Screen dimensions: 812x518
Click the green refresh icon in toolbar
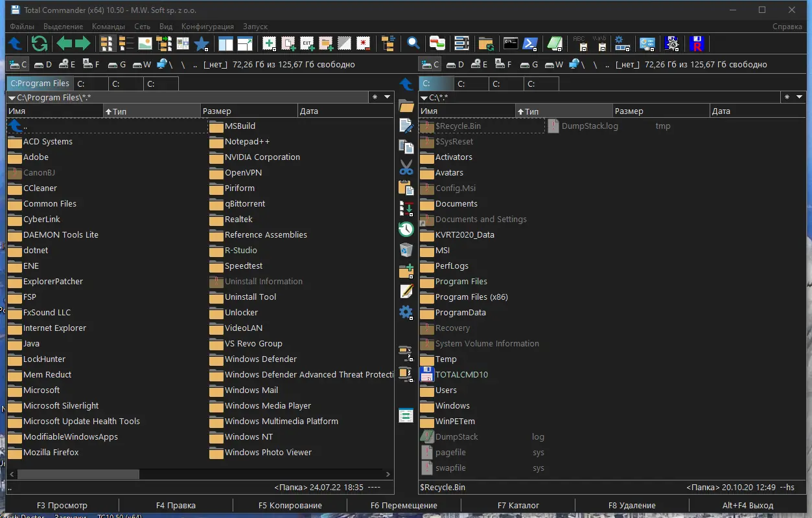click(x=39, y=43)
